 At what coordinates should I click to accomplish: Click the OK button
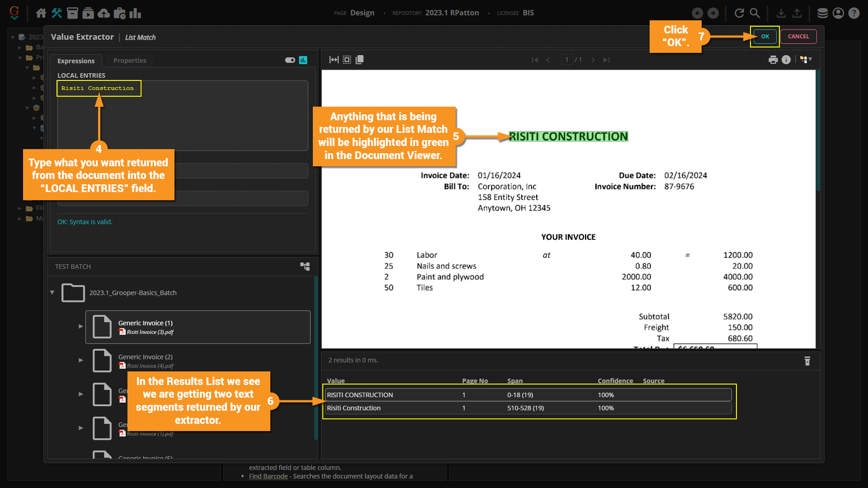pos(765,37)
